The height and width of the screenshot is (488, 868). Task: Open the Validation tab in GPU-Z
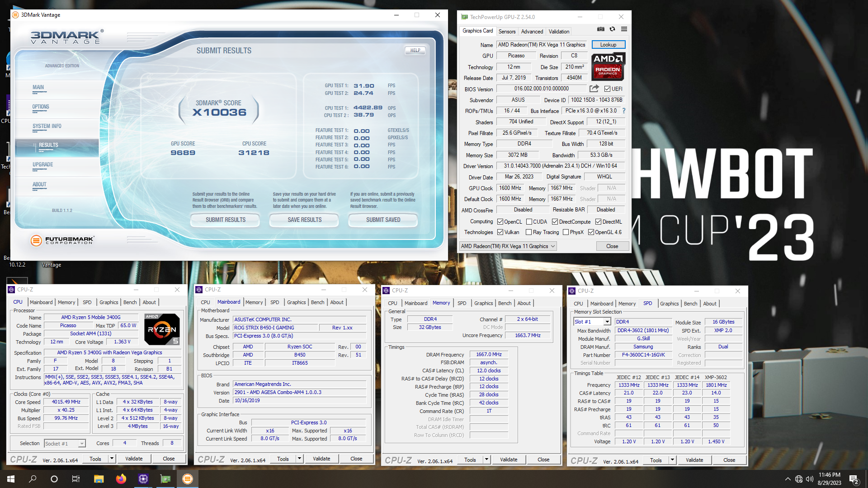click(x=559, y=32)
